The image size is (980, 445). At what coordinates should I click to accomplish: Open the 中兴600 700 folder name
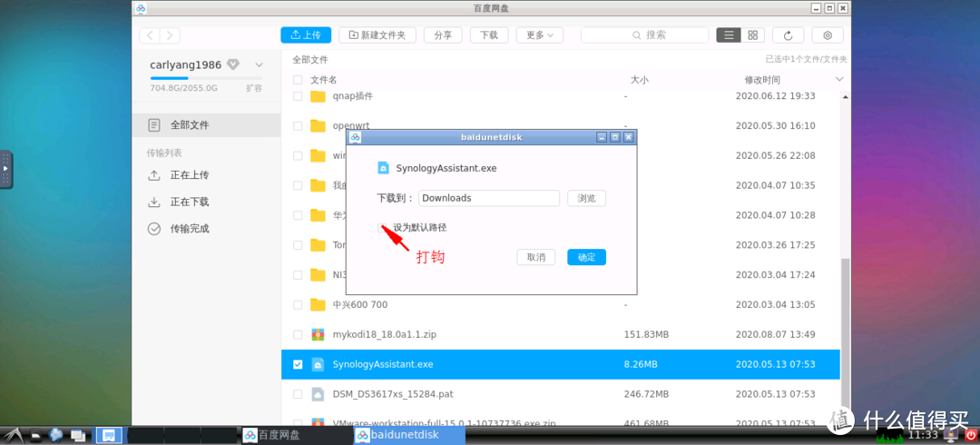tap(360, 305)
